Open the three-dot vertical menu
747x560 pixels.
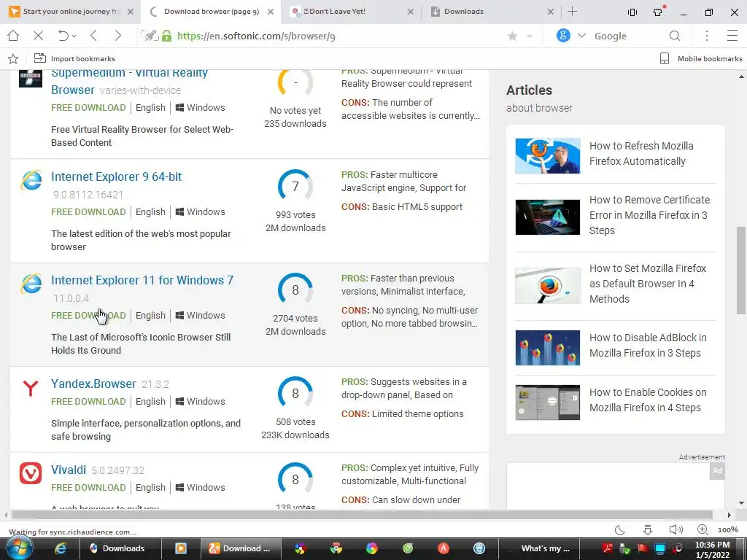707,36
